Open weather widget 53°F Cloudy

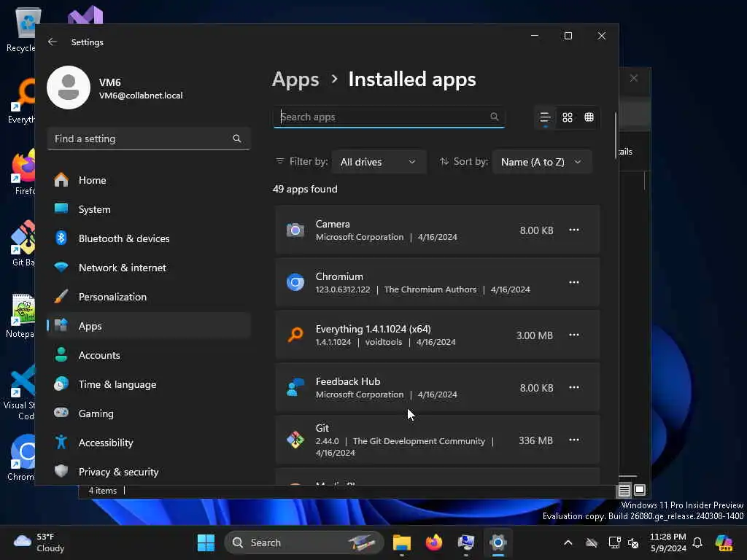[x=39, y=542]
